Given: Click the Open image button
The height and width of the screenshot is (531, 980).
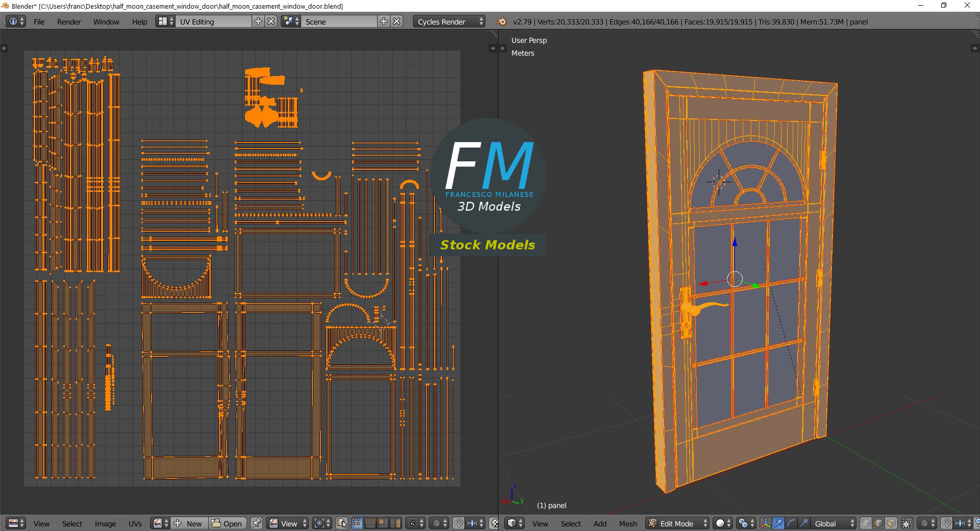Looking at the screenshot, I should 228,523.
